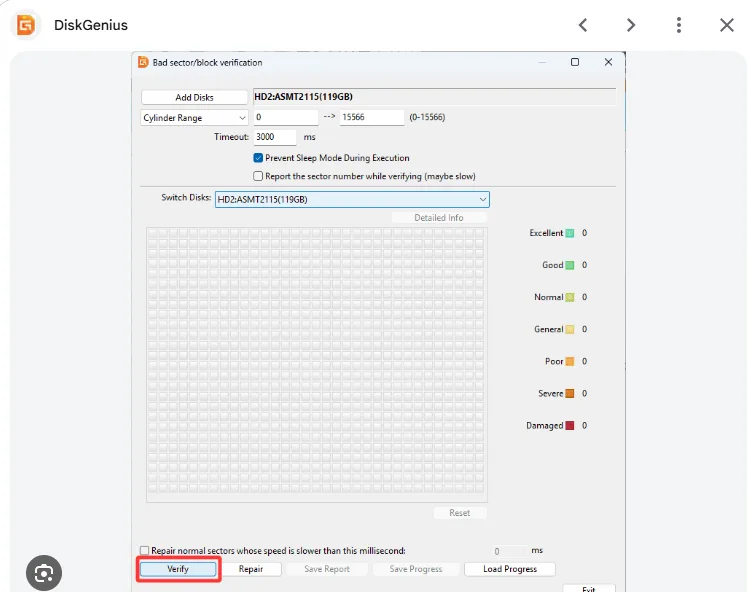The height and width of the screenshot is (592, 748).
Task: Open the three-dot more options menu
Action: pos(678,25)
